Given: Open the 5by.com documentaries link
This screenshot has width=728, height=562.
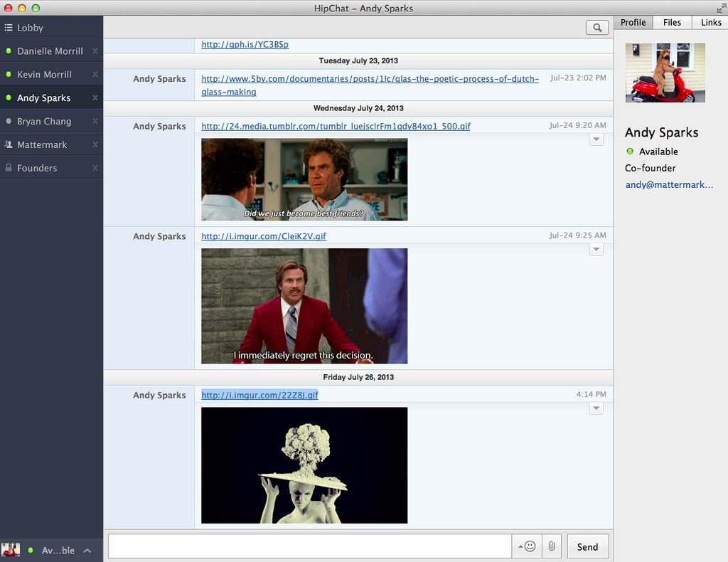Looking at the screenshot, I should (370, 85).
